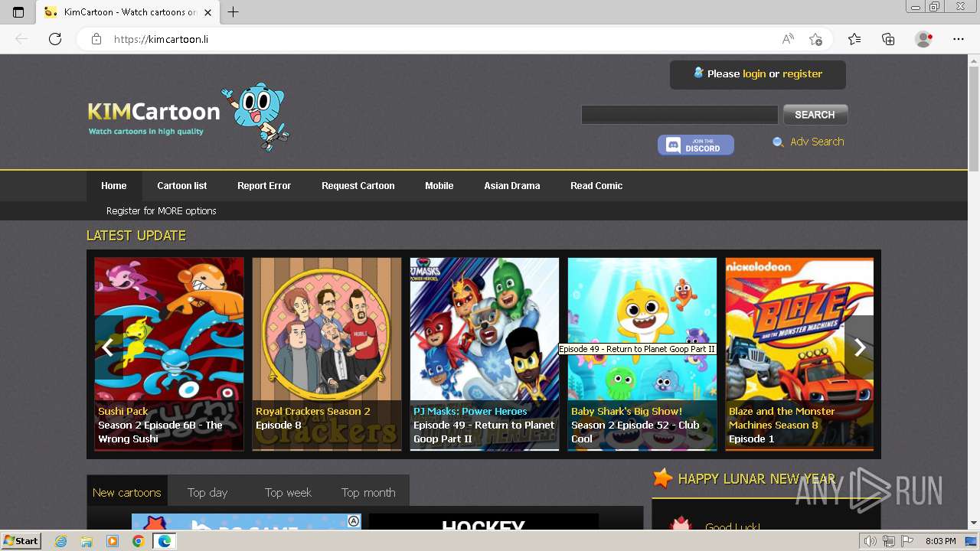Focus the cartoon search input field
Viewport: 980px width, 551px height.
[679, 115]
